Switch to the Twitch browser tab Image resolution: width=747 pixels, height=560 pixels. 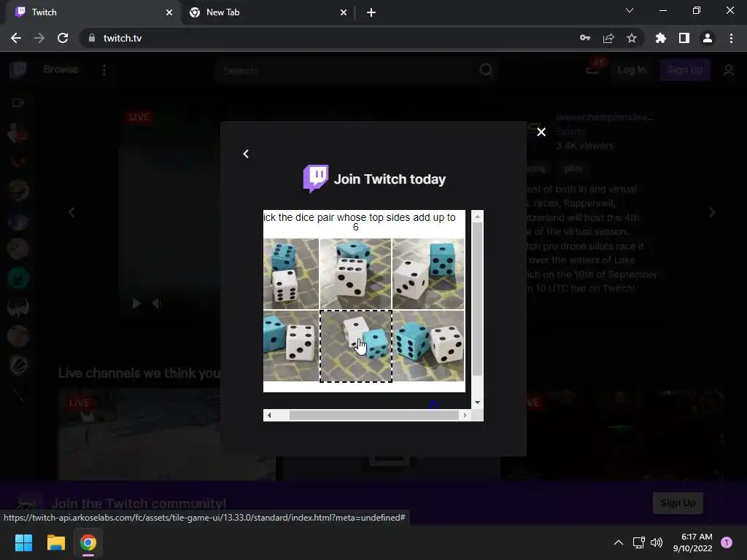[93, 12]
